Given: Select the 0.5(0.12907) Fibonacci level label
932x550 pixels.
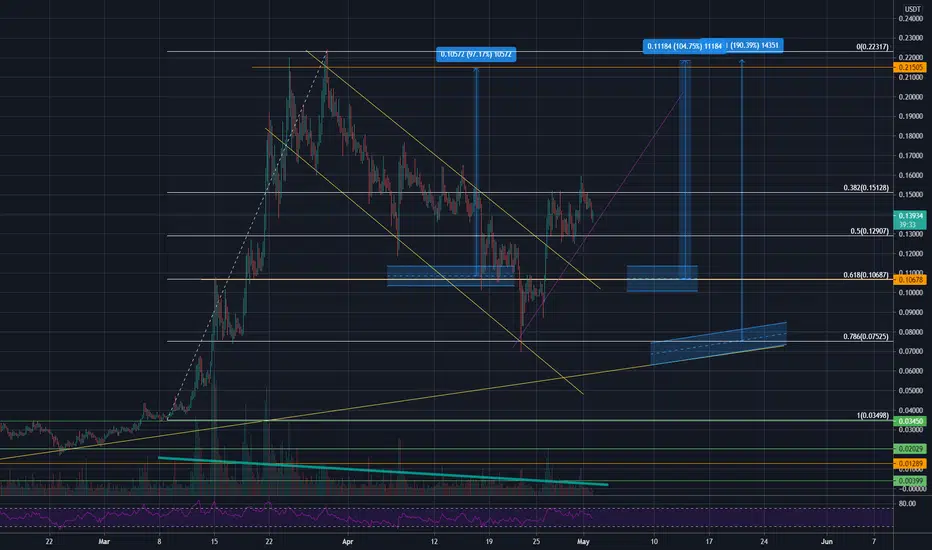Looking at the screenshot, I should tap(869, 231).
